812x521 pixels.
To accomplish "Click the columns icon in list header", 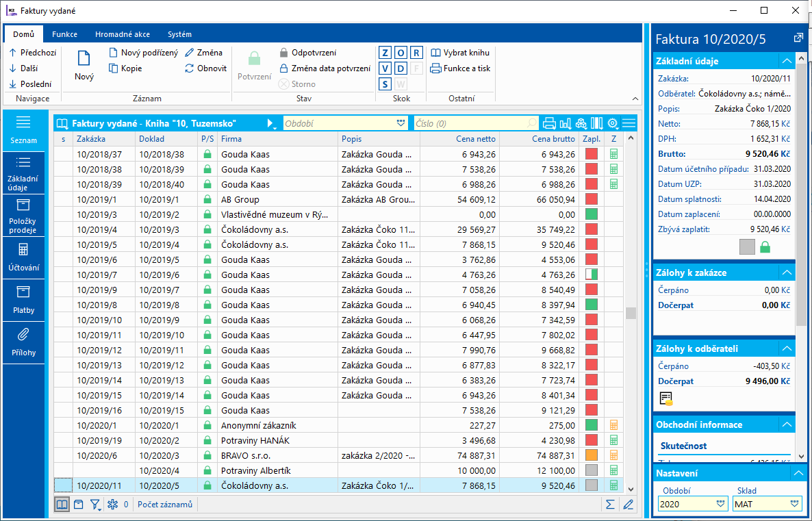I will coord(596,123).
